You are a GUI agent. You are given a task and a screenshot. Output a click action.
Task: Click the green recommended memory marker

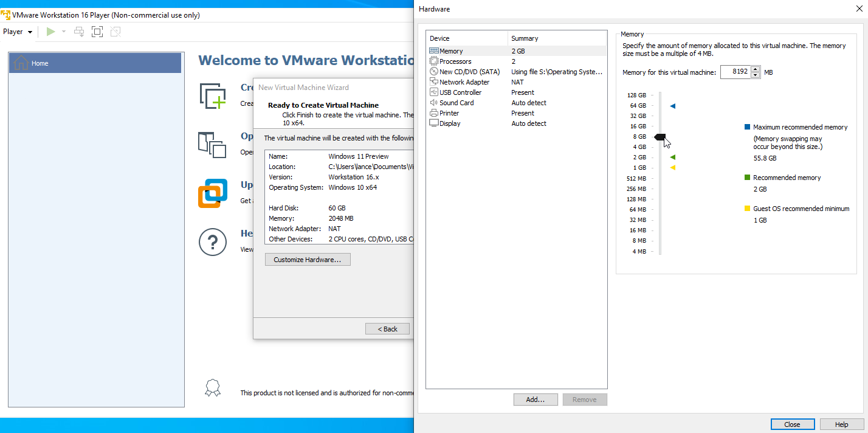point(673,158)
